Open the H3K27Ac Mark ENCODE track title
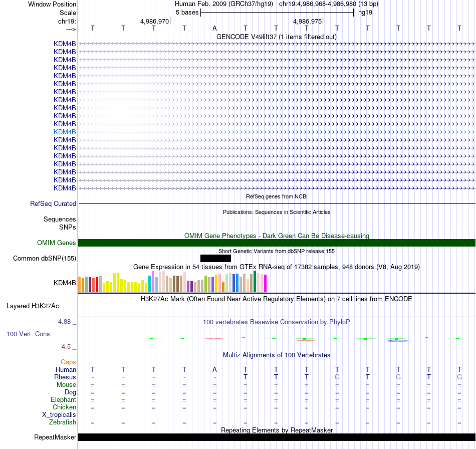The height and width of the screenshot is (449, 476). [276, 299]
